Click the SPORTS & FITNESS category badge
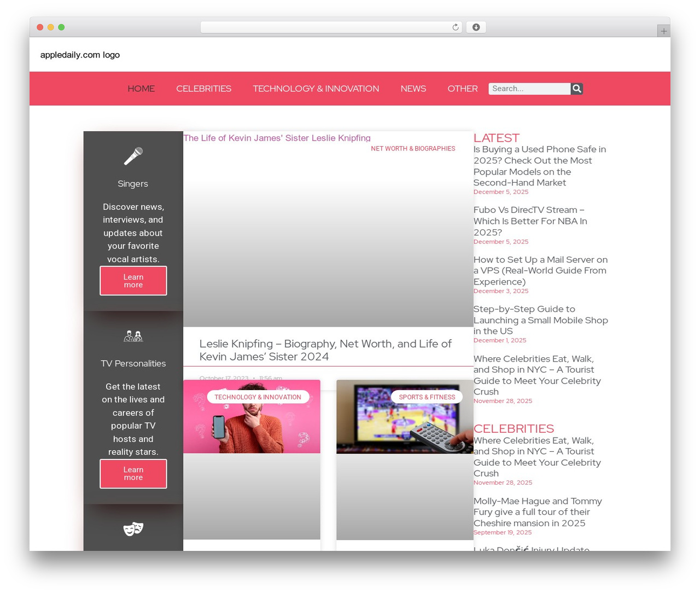The image size is (700, 593). pyautogui.click(x=427, y=397)
